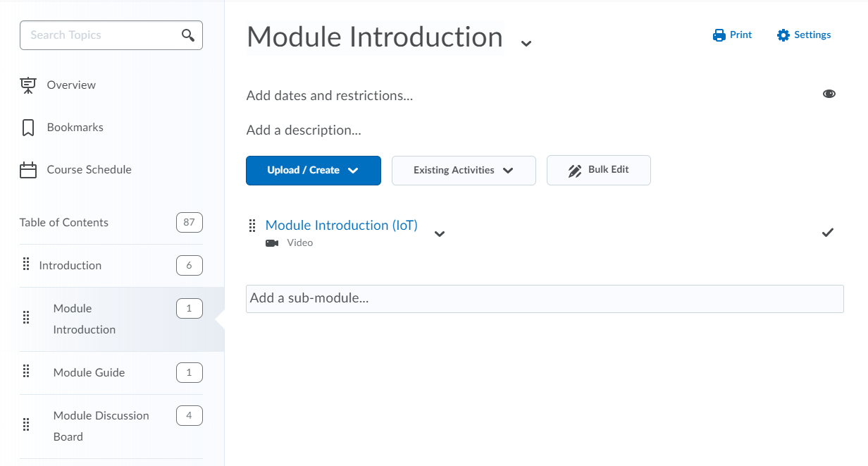Toggle module visibility with the eye icon

coord(829,94)
